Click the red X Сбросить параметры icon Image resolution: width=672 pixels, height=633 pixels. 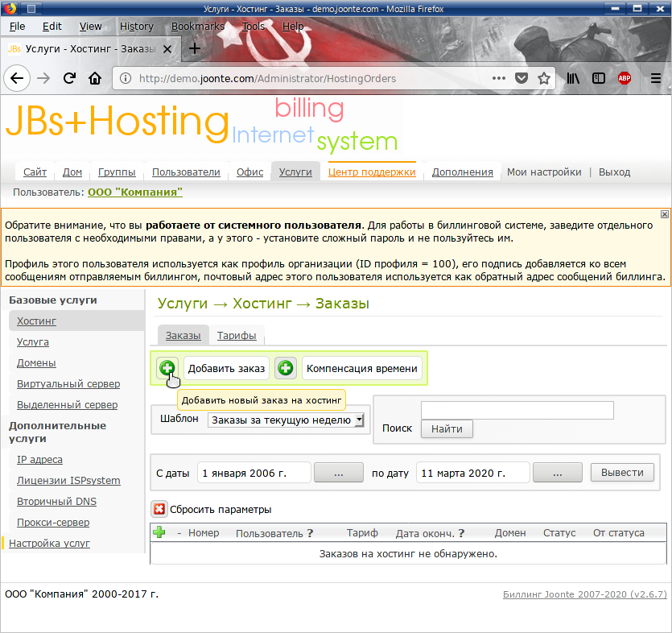coord(159,509)
